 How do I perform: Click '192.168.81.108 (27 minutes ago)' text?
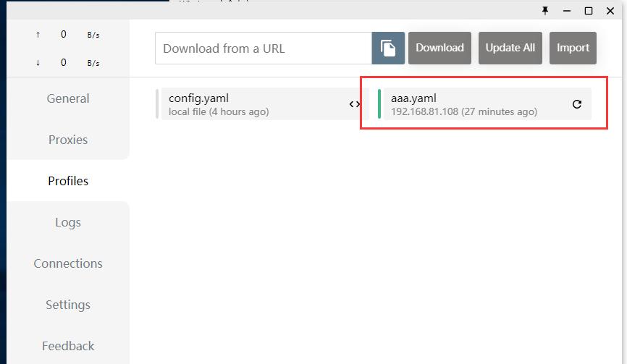464,112
